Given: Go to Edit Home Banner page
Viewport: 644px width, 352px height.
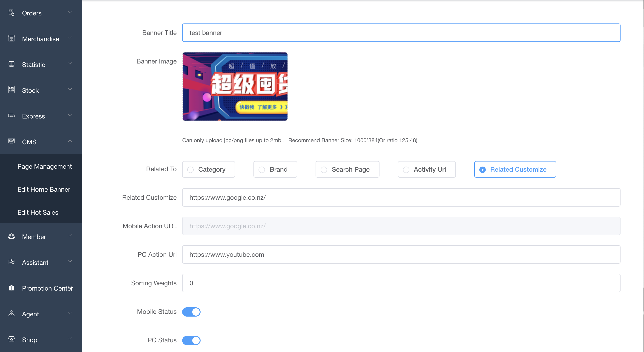Looking at the screenshot, I should click(x=44, y=190).
